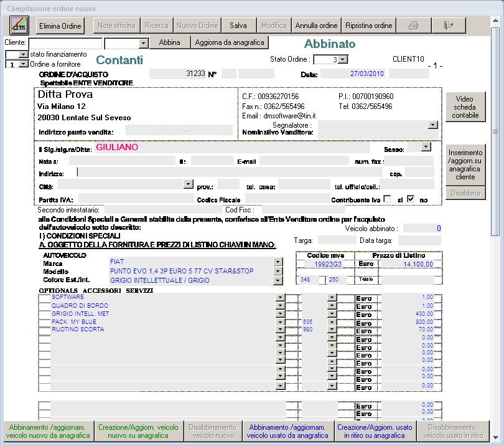Click the customer name GIULIANO
This screenshot has height=446, width=504.
click(x=117, y=147)
